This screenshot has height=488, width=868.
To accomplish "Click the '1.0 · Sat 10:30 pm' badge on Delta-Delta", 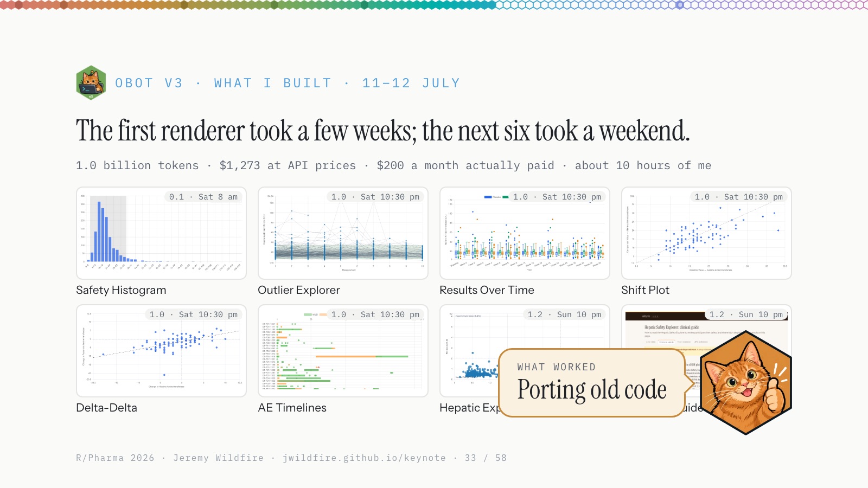I will (x=194, y=314).
